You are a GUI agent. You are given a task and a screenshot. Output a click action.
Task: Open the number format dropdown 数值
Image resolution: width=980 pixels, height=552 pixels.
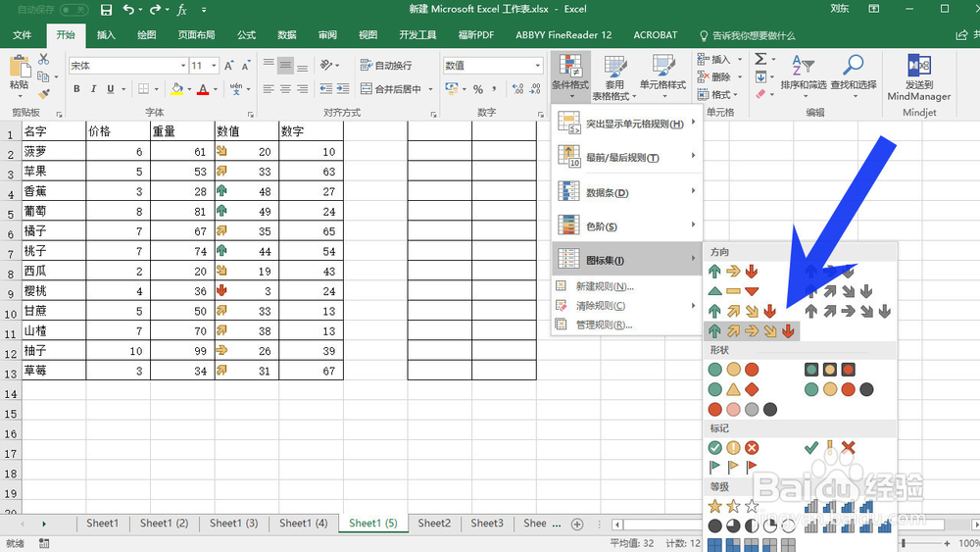pos(537,66)
